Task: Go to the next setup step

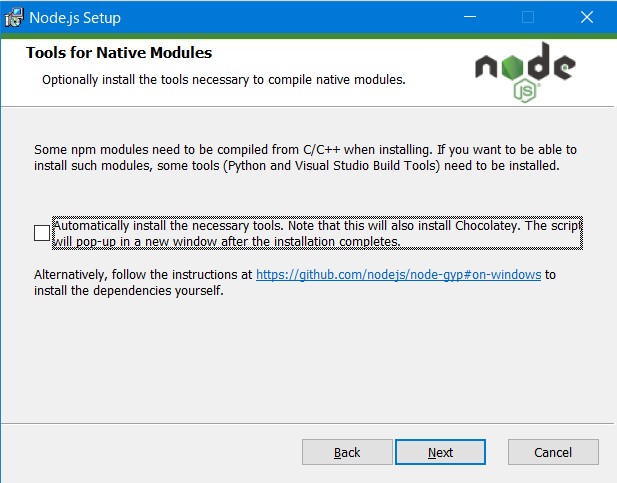Action: point(440,452)
